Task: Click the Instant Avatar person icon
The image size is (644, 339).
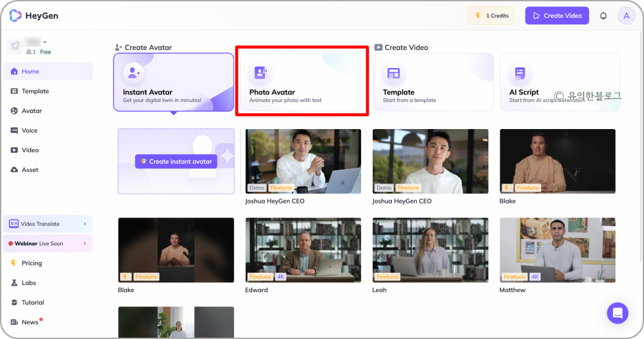Action: [x=133, y=73]
